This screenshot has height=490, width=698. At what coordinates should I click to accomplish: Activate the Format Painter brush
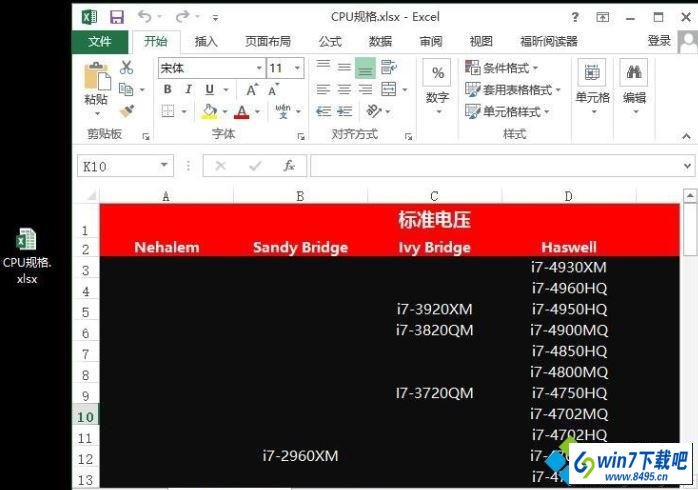click(127, 111)
